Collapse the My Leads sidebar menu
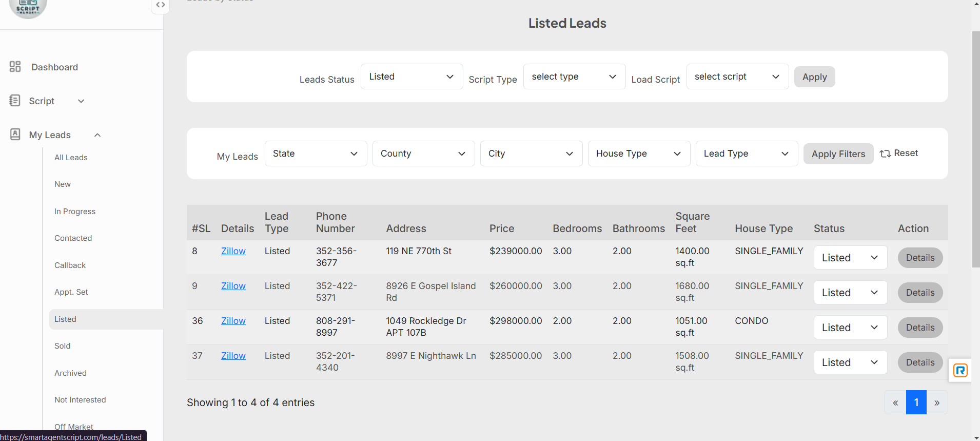The image size is (980, 441). pyautogui.click(x=97, y=135)
